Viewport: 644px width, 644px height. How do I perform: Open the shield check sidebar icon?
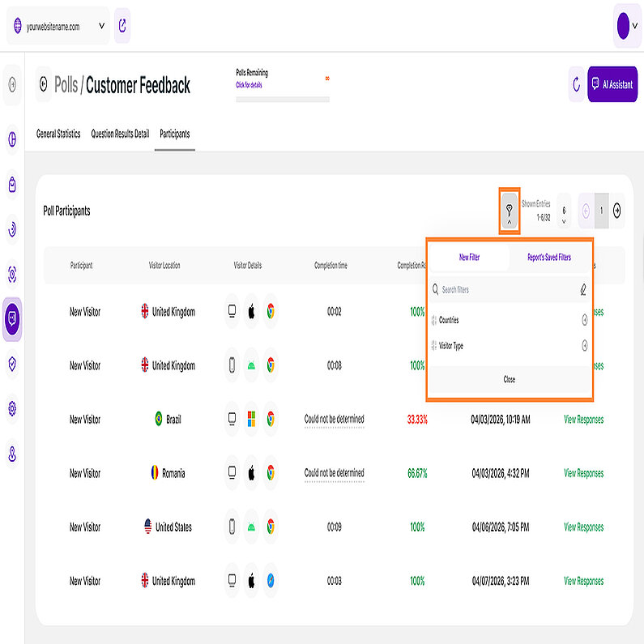click(12, 364)
